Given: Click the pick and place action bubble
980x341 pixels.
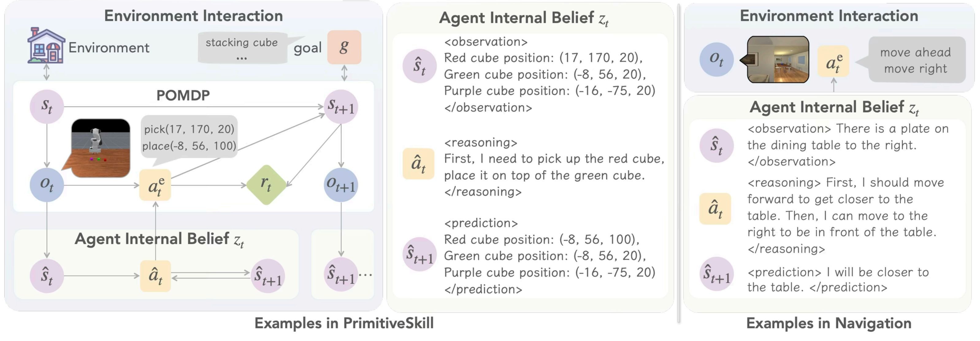Looking at the screenshot, I should click(189, 137).
